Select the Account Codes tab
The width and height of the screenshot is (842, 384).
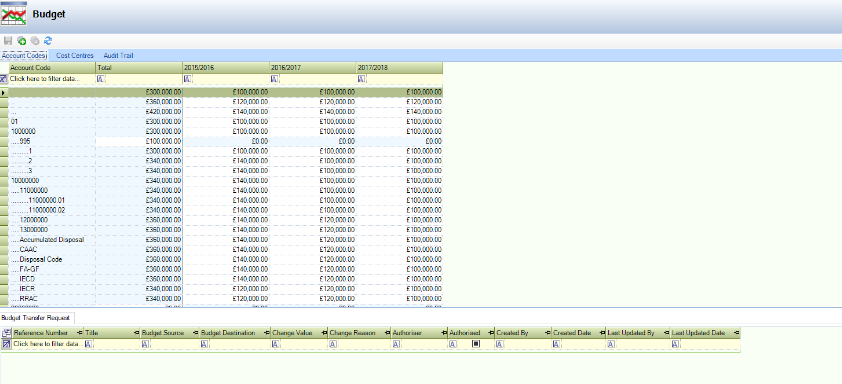tap(24, 55)
